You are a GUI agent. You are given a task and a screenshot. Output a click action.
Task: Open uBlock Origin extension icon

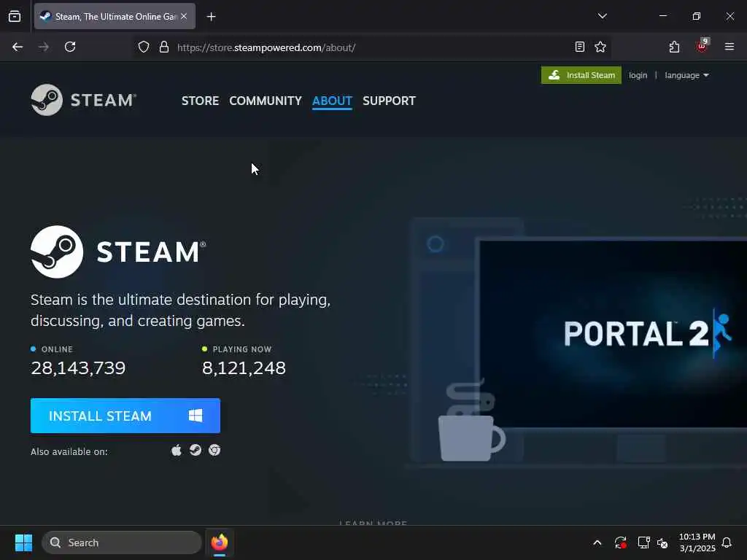coord(702,46)
